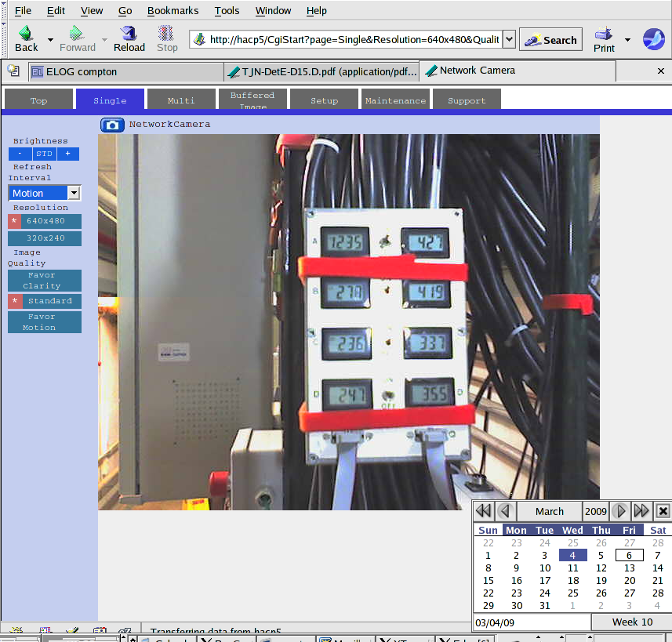This screenshot has height=642, width=672.
Task: Close the current browser tab
Action: pos(661,71)
